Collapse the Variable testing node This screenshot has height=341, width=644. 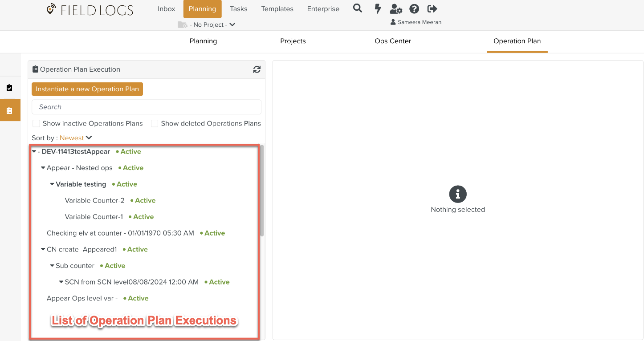(52, 184)
